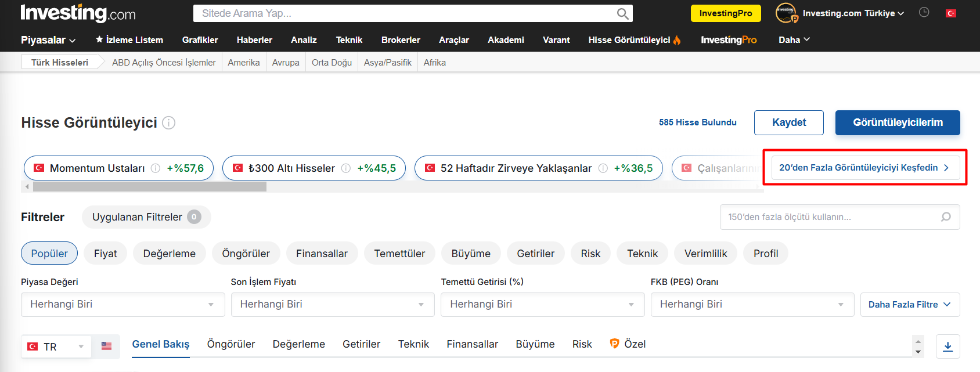Click the left arrow of horizontal scrollbar

(x=27, y=187)
